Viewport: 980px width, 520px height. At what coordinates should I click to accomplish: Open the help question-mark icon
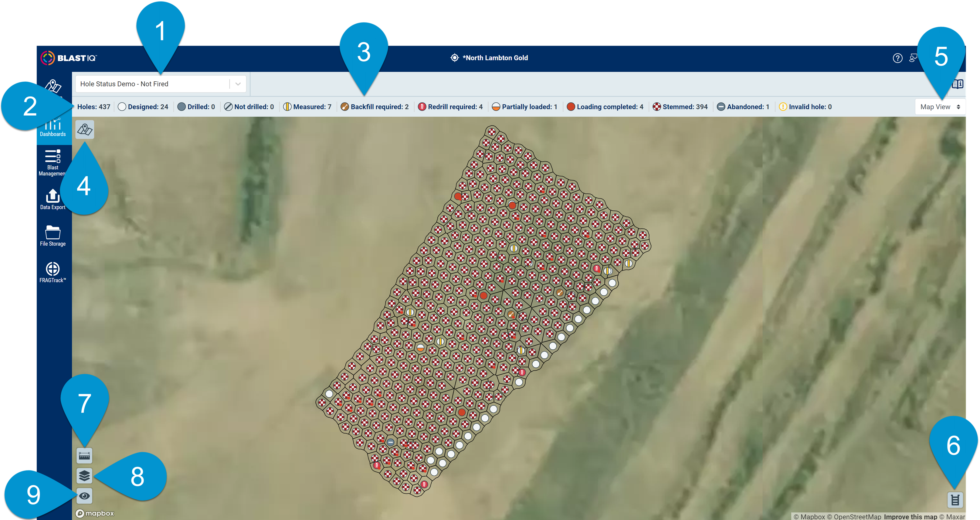(x=897, y=58)
